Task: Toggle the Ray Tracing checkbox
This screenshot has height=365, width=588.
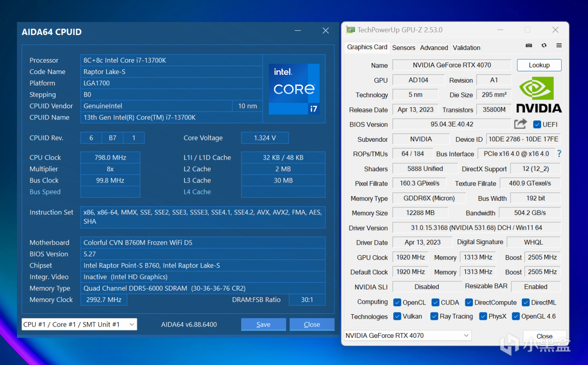Action: click(x=434, y=316)
